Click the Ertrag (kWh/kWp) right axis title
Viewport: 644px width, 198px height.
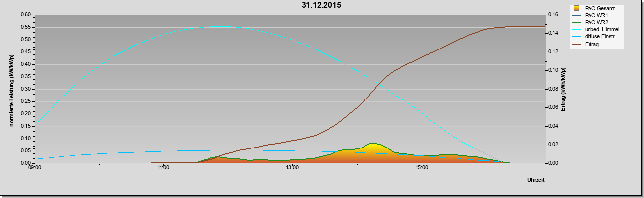pyautogui.click(x=563, y=89)
